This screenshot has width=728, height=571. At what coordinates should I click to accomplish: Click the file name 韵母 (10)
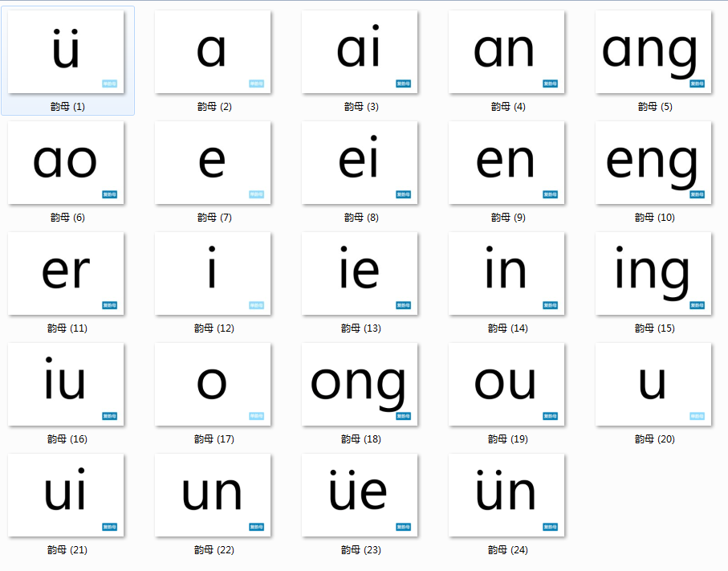tap(655, 217)
